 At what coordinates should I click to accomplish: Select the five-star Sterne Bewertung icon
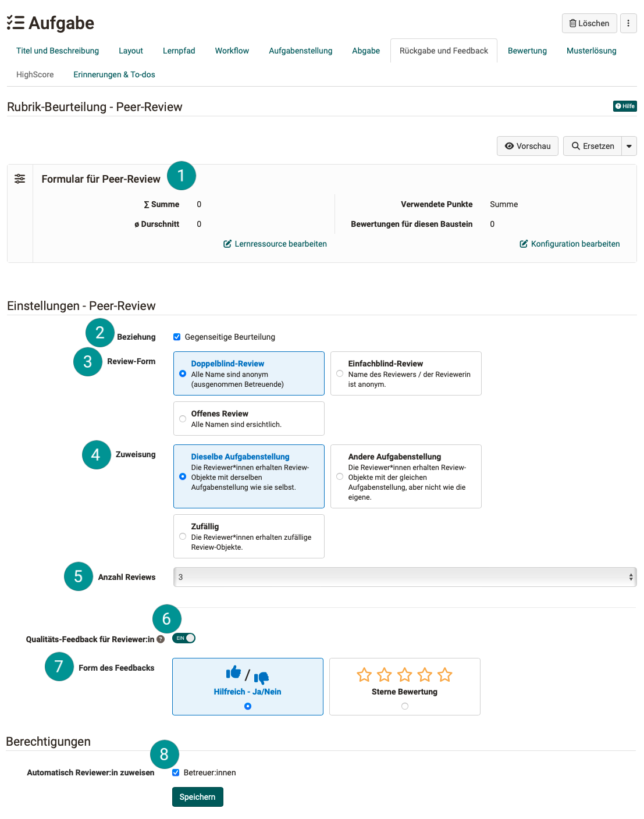coord(404,675)
